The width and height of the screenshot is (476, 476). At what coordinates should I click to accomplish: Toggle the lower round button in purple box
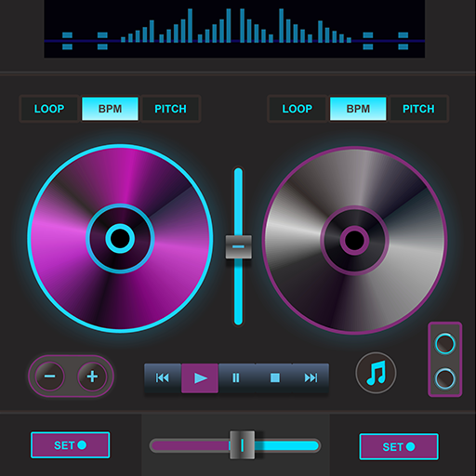445,378
